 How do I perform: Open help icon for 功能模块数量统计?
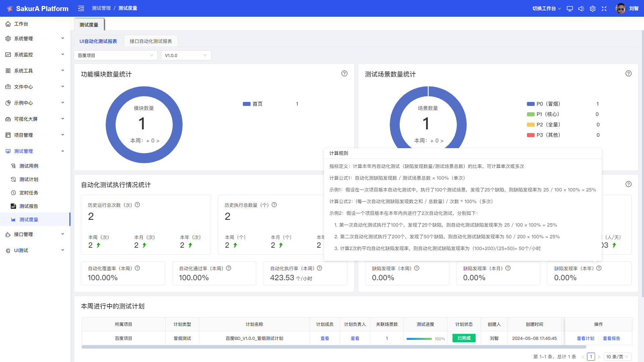pyautogui.click(x=344, y=73)
